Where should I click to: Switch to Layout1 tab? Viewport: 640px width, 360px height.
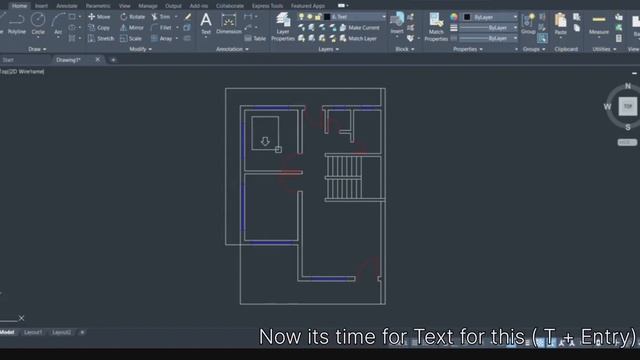pos(33,332)
